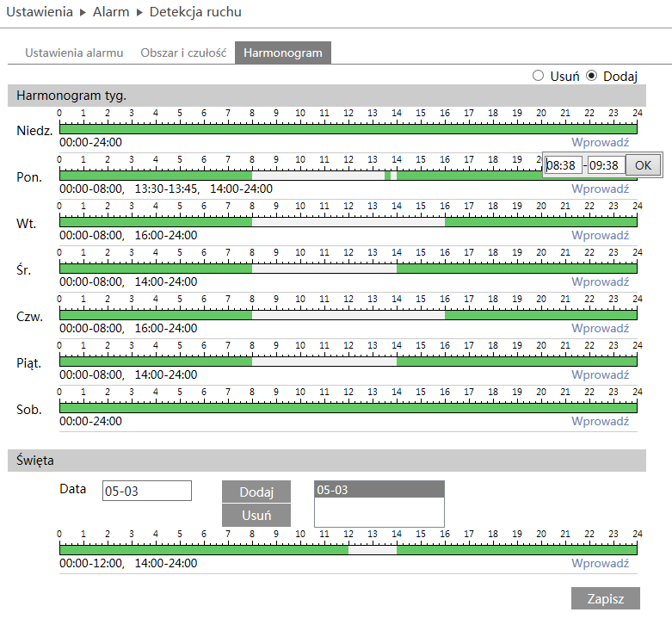Click the Data input field 05-03
Image resolution: width=672 pixels, height=631 pixels.
147,491
